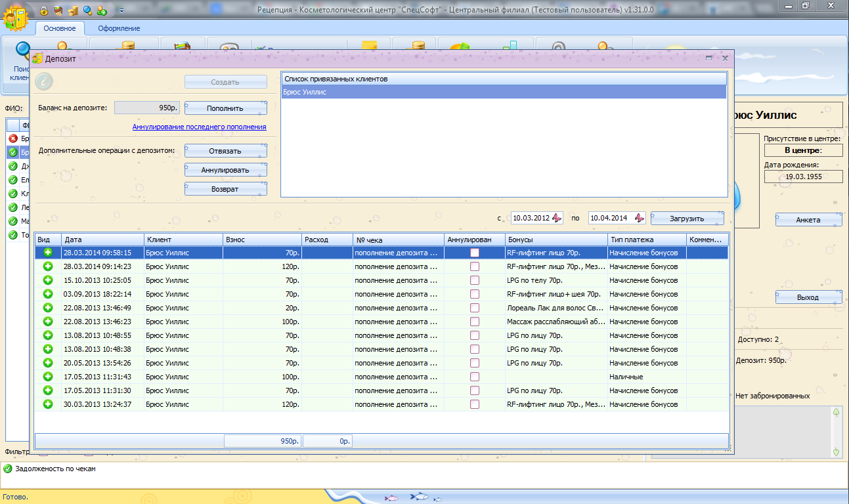
Task: Click the magnifier icon in quick access toolbar
Action: coord(87,10)
